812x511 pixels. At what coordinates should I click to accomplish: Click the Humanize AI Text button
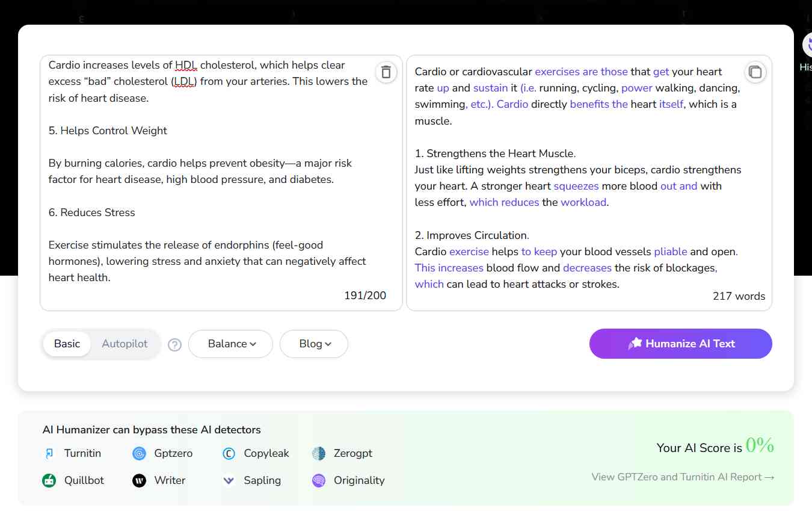click(x=680, y=344)
